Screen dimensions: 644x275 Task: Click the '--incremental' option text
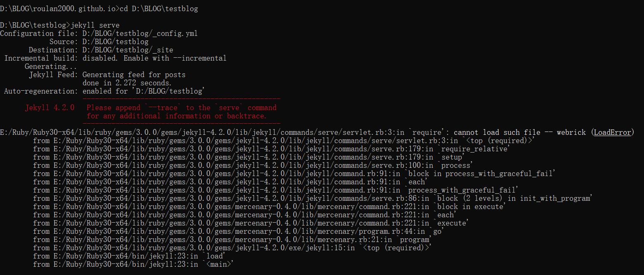(x=200, y=58)
